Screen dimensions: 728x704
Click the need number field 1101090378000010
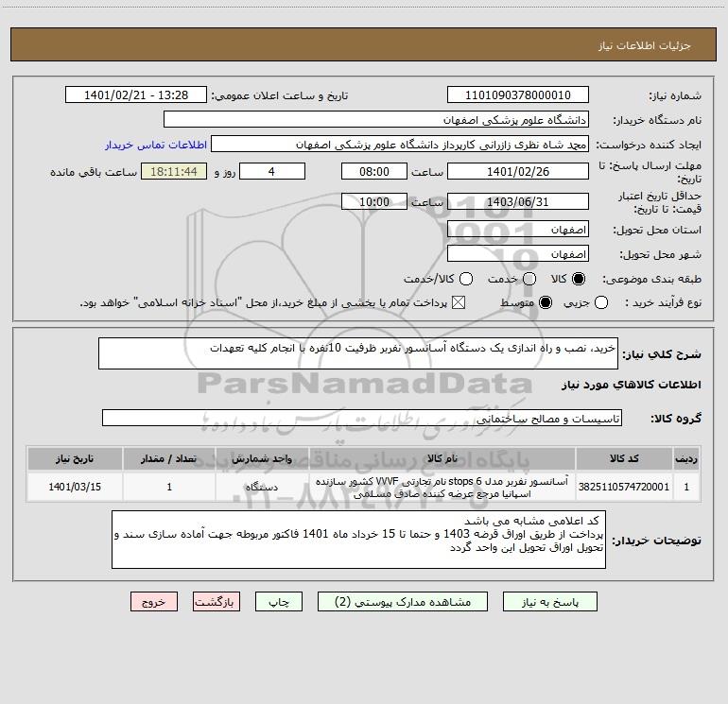[x=518, y=94]
